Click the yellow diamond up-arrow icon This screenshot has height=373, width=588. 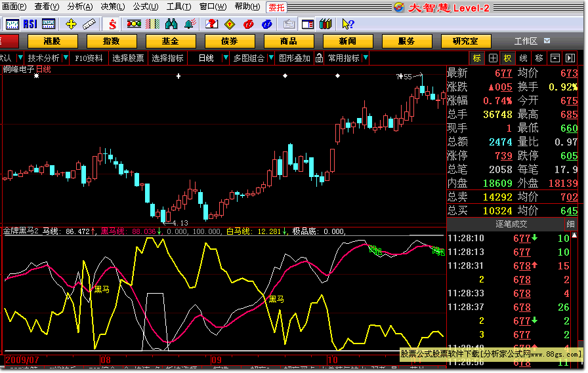230,24
